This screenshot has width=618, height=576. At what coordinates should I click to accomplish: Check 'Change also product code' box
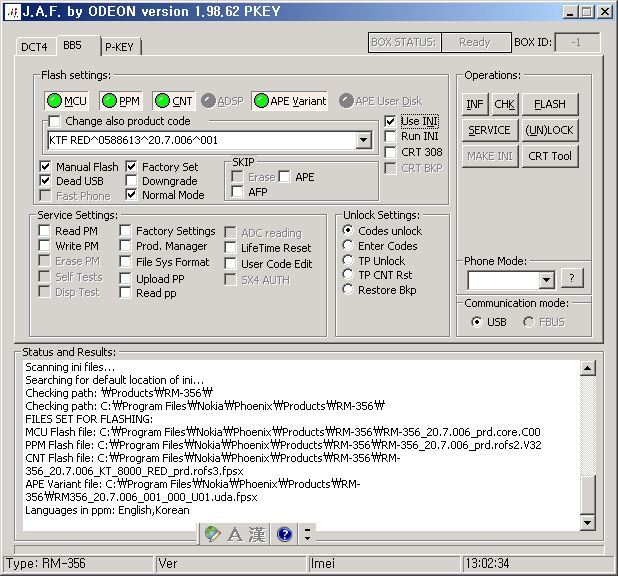54,121
